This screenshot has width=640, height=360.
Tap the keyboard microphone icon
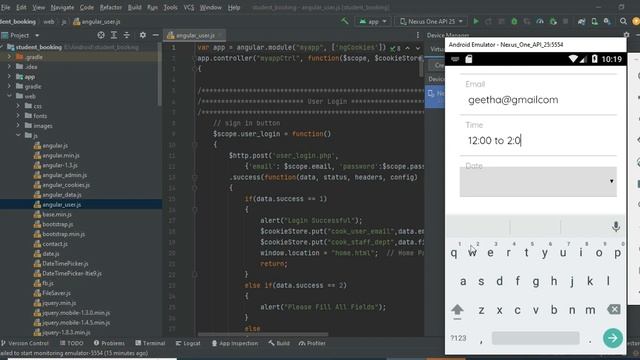point(616,226)
